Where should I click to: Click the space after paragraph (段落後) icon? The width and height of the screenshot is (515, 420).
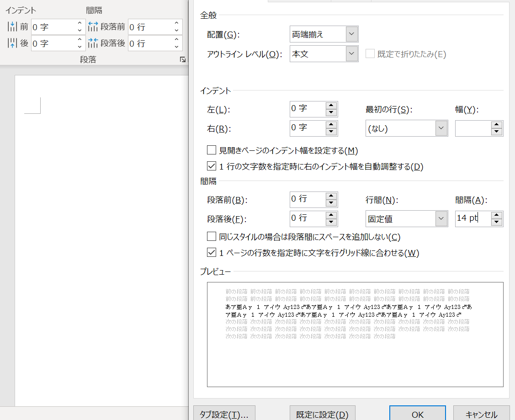click(94, 43)
